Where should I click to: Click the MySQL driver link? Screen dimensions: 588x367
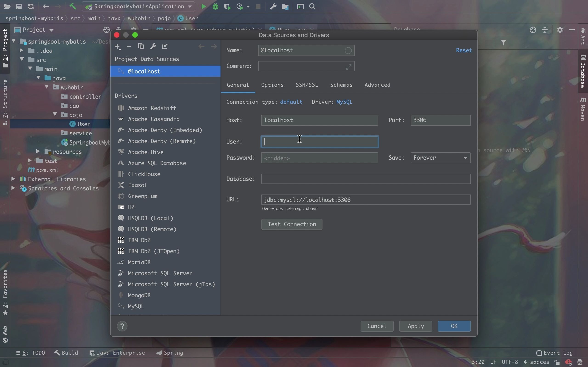344,102
